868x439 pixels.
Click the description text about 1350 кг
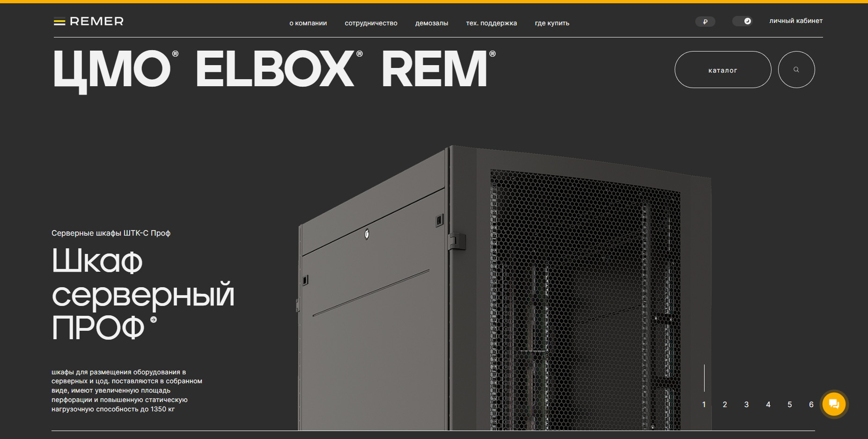coord(127,390)
